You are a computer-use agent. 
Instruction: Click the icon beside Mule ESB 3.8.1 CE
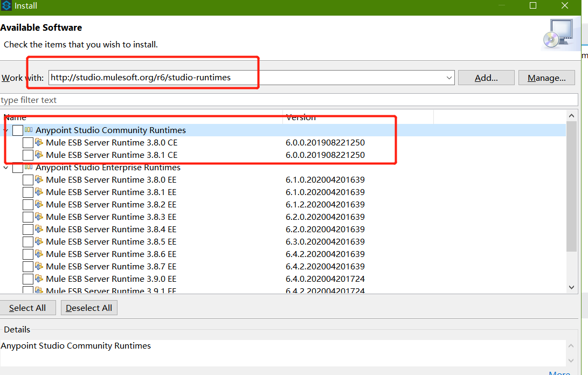[39, 155]
